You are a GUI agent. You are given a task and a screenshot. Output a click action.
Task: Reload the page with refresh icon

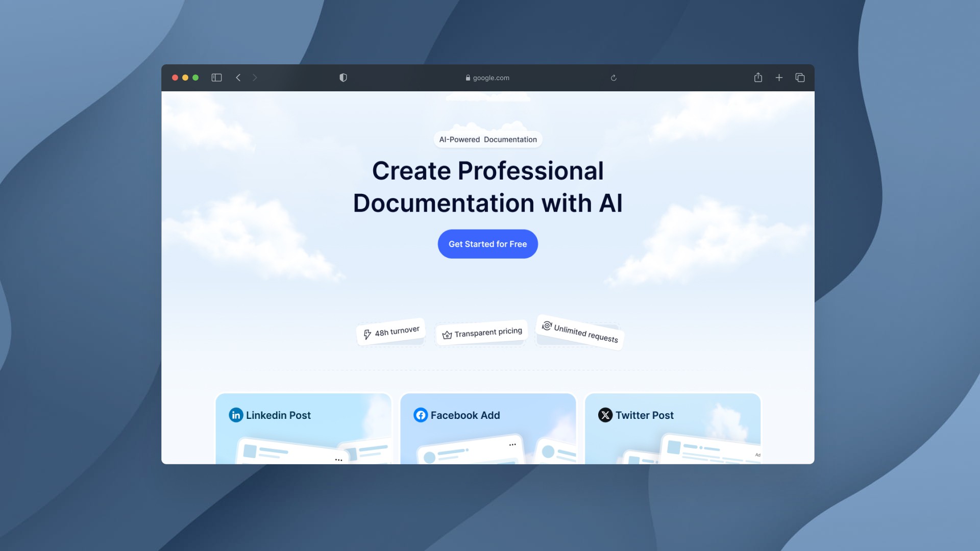point(614,78)
